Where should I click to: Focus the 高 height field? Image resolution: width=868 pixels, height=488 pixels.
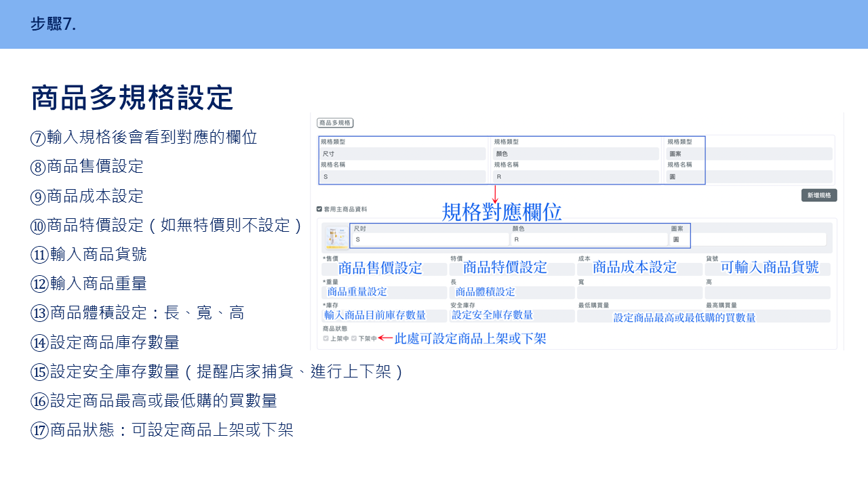point(768,293)
